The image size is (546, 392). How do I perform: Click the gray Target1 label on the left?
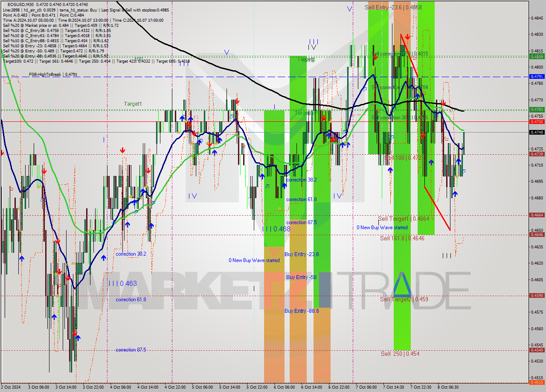133,104
